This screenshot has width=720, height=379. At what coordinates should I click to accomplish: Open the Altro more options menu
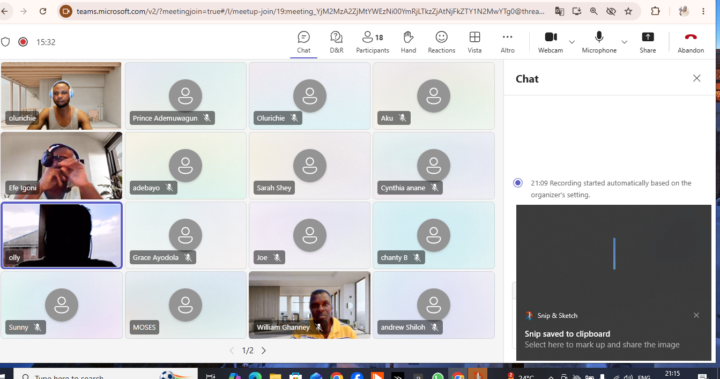[x=507, y=42]
